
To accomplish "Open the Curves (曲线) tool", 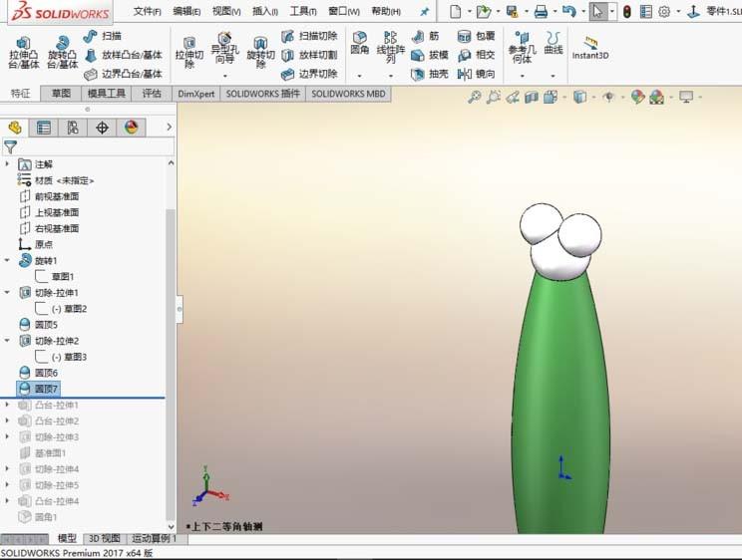I will pos(553,43).
